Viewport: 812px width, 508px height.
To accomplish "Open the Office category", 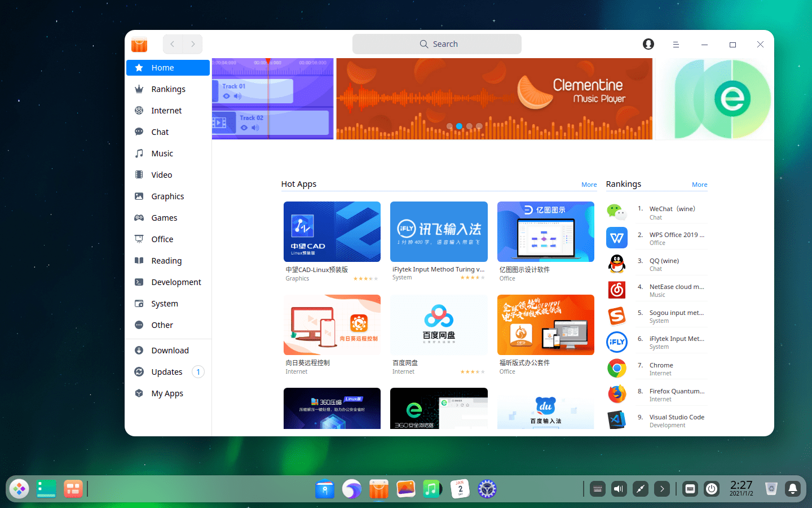I will coord(168,239).
